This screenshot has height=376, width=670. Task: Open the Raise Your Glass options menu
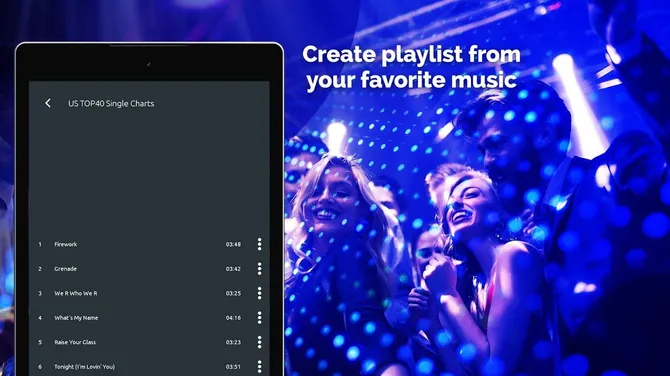click(x=259, y=342)
